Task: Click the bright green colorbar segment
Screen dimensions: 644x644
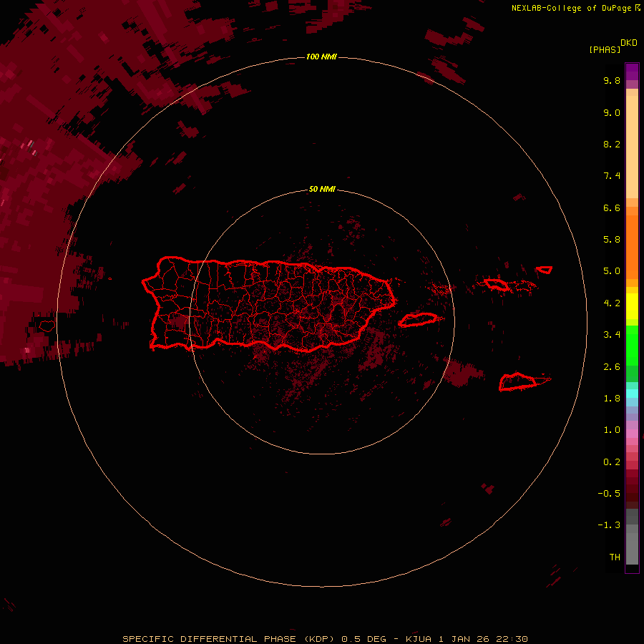Action: pos(632,346)
